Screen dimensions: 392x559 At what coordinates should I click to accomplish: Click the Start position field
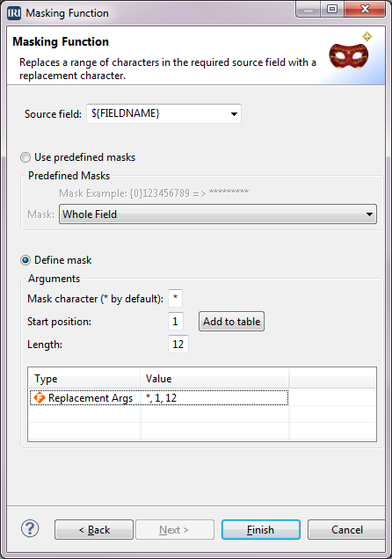pyautogui.click(x=176, y=322)
